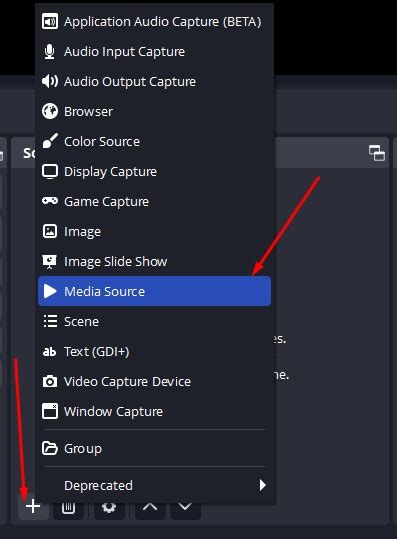Select Game Capture menu entry
Image resolution: width=397 pixels, height=539 pixels.
(x=154, y=201)
